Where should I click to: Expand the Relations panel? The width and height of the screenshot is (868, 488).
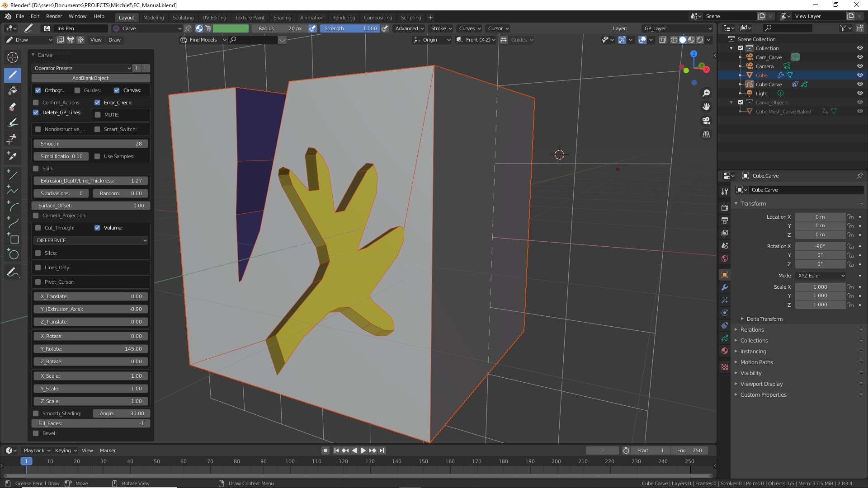click(752, 330)
